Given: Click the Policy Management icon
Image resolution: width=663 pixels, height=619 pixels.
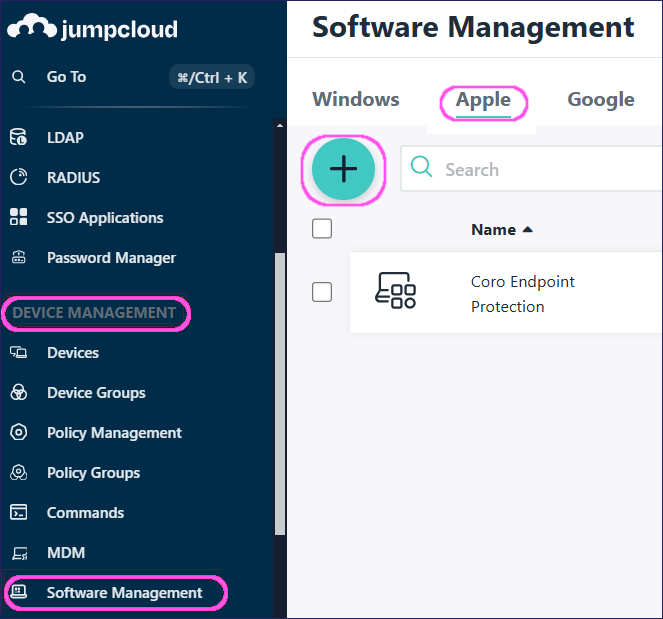Looking at the screenshot, I should click(x=19, y=432).
